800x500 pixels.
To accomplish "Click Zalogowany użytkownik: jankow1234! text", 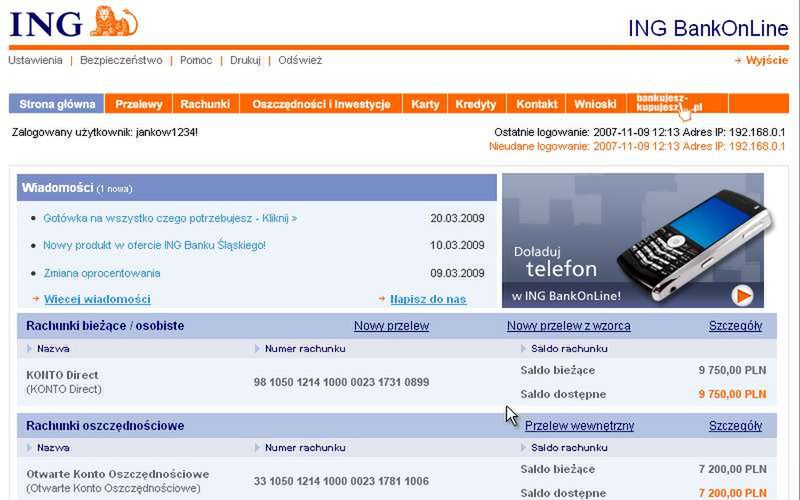I will tap(105, 133).
